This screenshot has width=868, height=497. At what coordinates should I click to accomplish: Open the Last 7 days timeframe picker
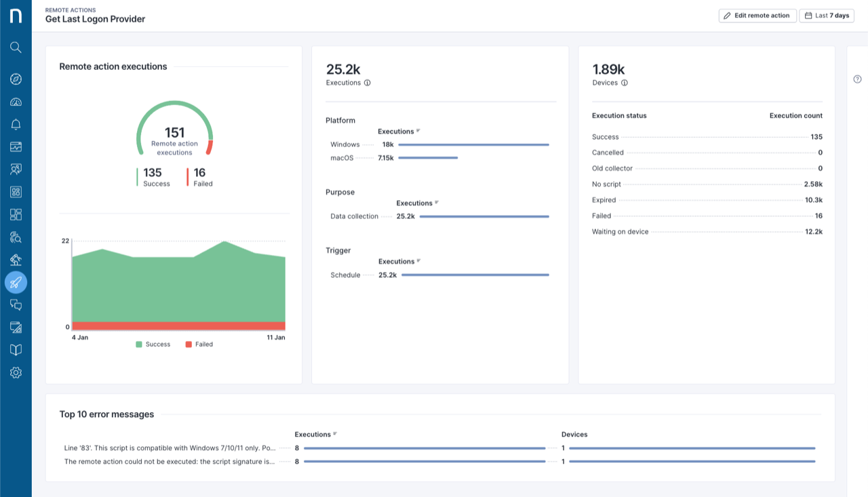click(x=826, y=16)
